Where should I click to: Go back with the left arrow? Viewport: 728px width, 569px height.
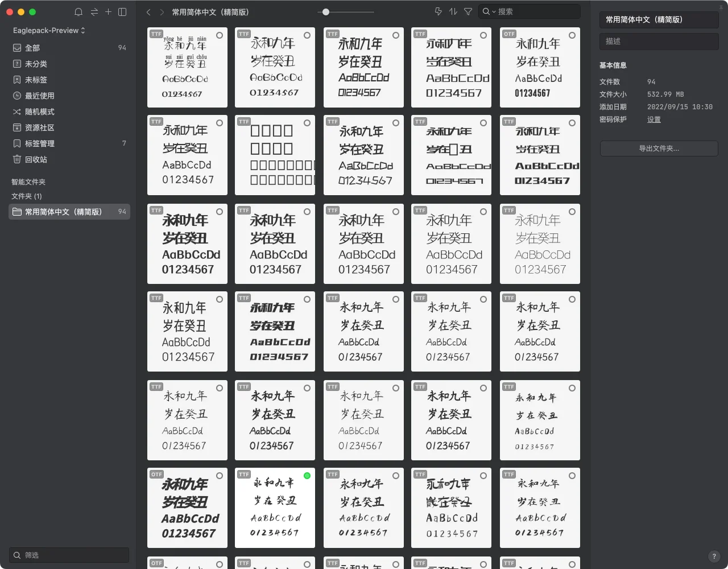(x=148, y=12)
